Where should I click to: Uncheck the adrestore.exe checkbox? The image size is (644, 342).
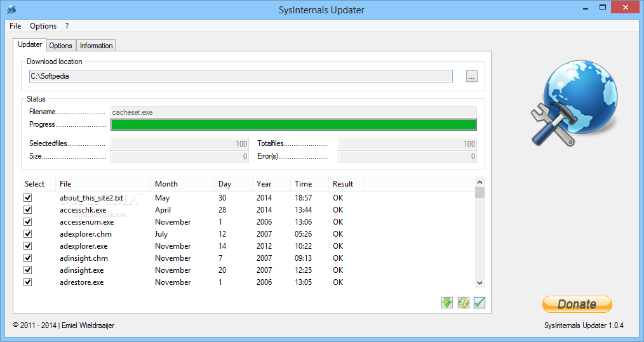click(27, 282)
